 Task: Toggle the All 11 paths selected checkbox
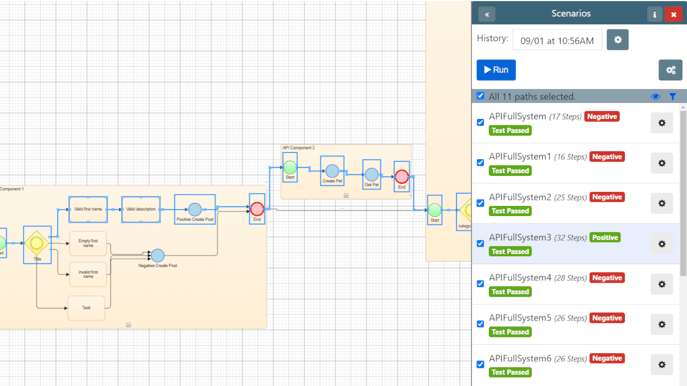click(x=481, y=96)
